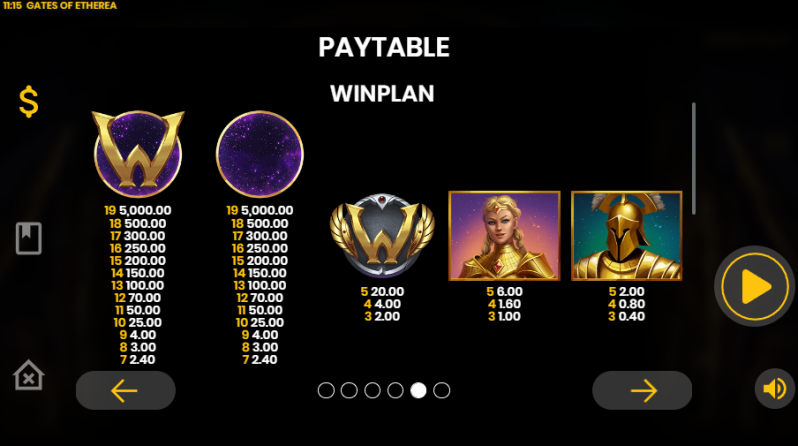Select the second page indicator dot

click(349, 391)
